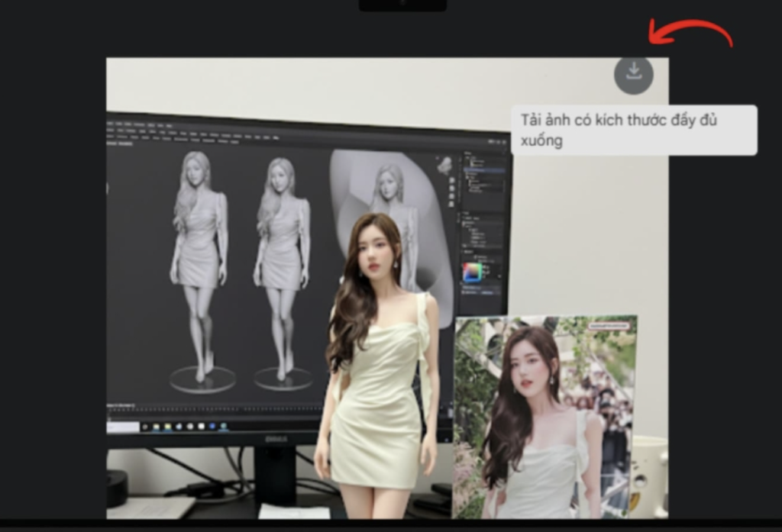Click the circular base under the leftmost model
Image resolution: width=782 pixels, height=532 pixels.
click(x=202, y=379)
